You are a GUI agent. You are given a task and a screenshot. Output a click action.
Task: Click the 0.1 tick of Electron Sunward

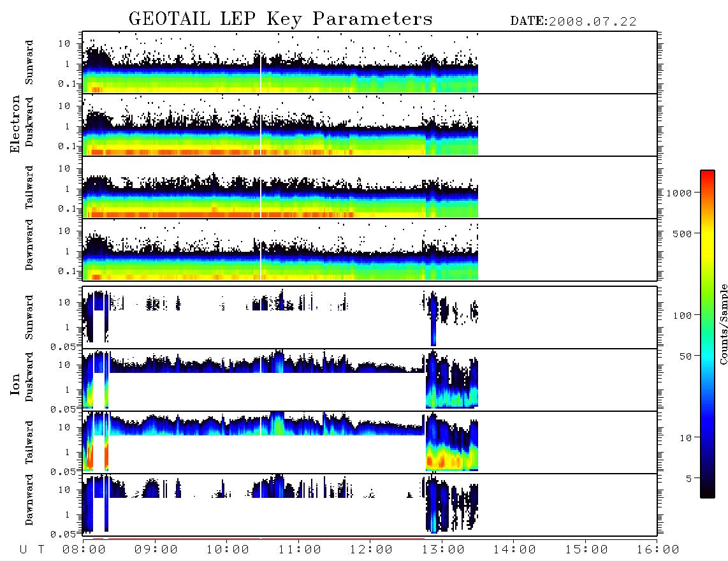68,84
